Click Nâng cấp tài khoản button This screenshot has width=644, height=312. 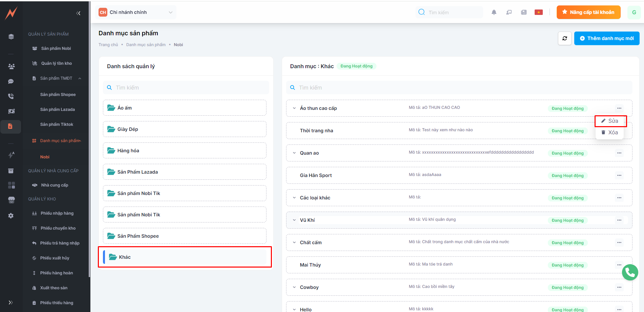[588, 12]
